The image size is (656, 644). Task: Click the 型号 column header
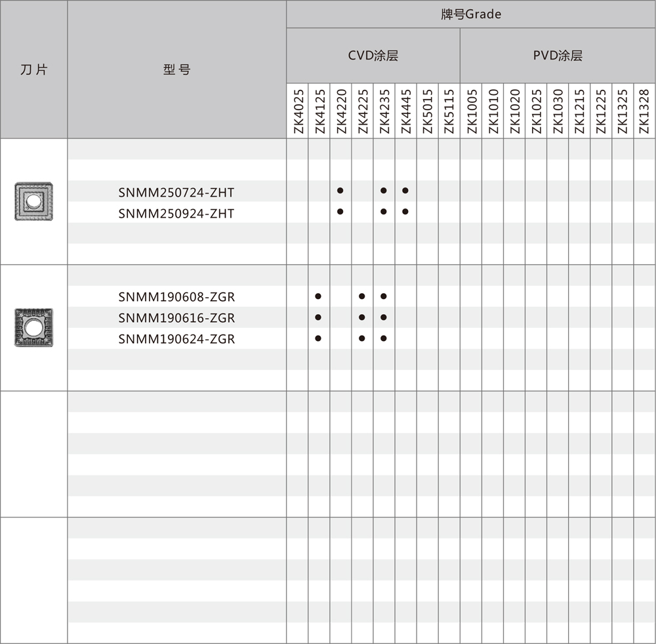[176, 70]
